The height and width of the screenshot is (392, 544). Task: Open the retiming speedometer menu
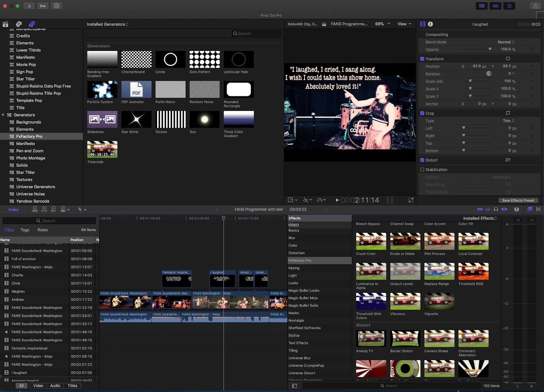click(x=321, y=200)
